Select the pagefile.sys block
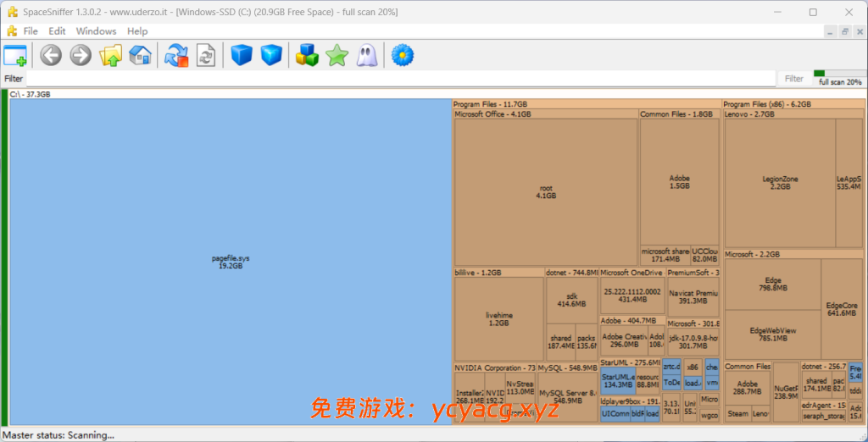 231,262
